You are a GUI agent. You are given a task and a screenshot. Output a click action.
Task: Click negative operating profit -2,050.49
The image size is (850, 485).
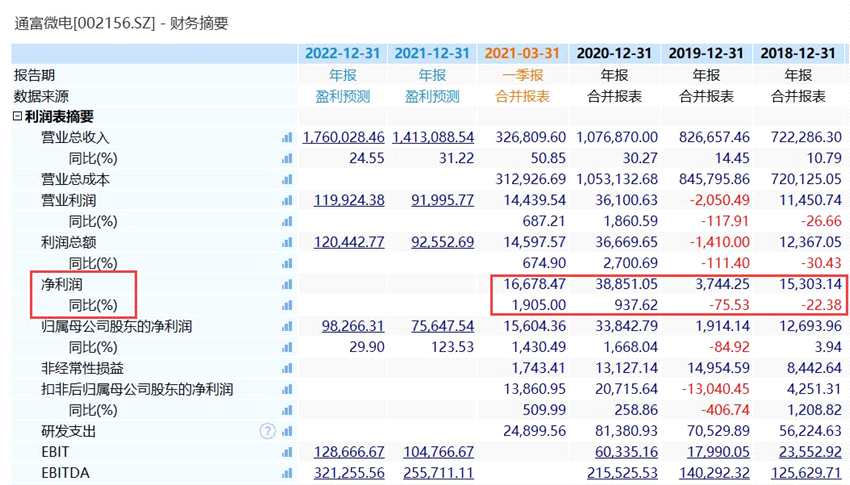[x=720, y=201]
